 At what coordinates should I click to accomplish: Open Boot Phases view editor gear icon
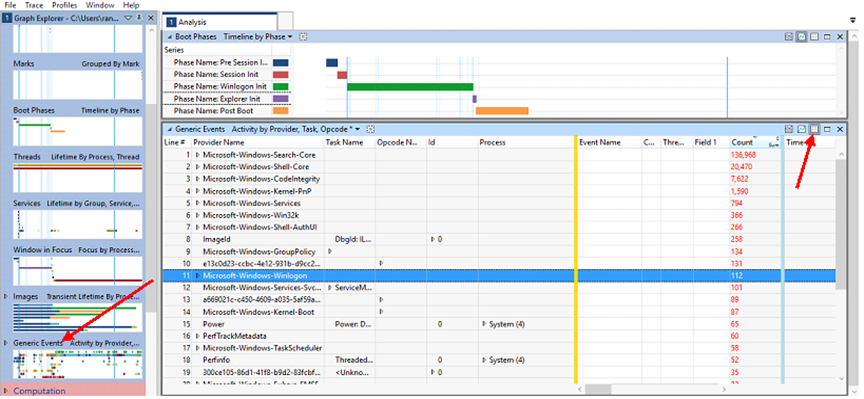303,37
